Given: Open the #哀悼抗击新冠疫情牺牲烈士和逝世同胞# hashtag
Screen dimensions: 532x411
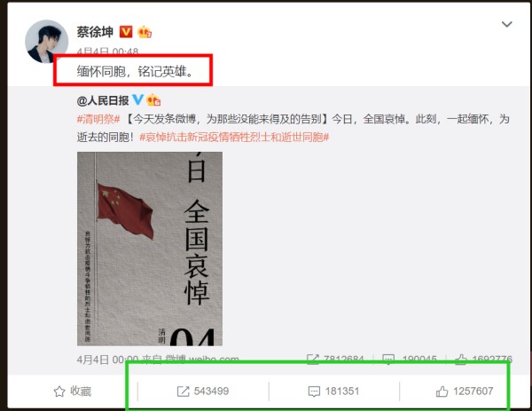Looking at the screenshot, I should point(234,138).
